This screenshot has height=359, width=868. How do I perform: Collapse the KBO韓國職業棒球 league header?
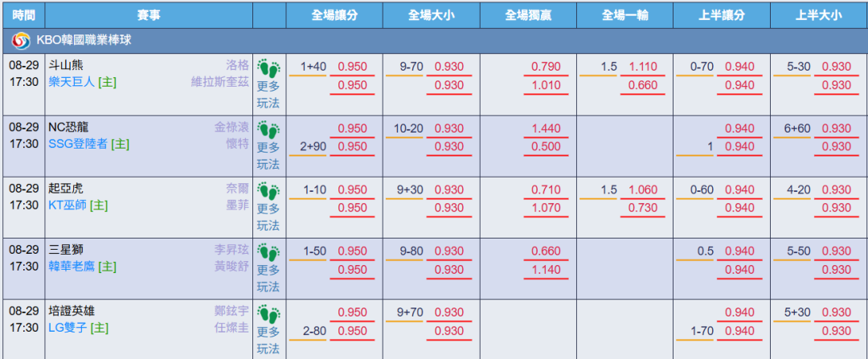point(434,40)
